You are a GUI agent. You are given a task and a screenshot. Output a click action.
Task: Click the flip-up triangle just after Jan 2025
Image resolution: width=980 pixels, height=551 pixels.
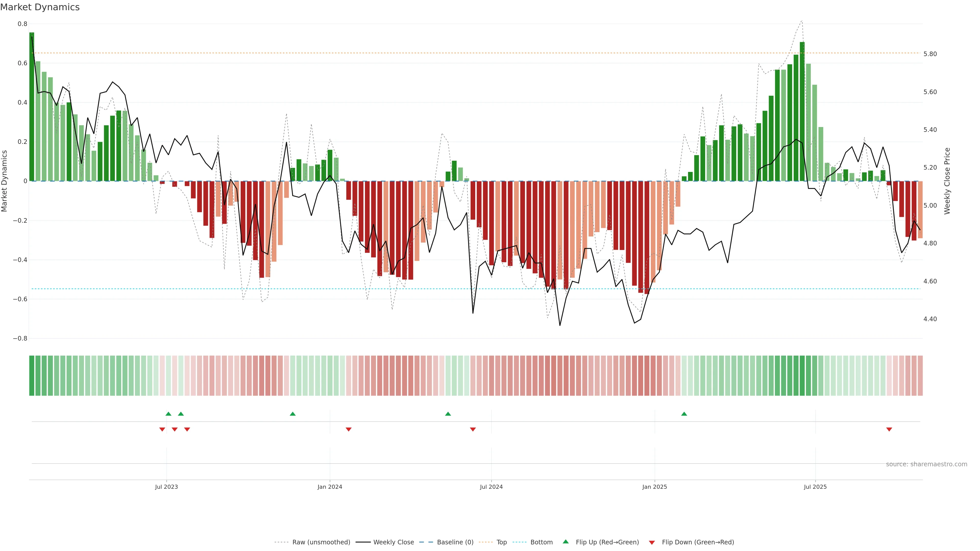coord(684,414)
